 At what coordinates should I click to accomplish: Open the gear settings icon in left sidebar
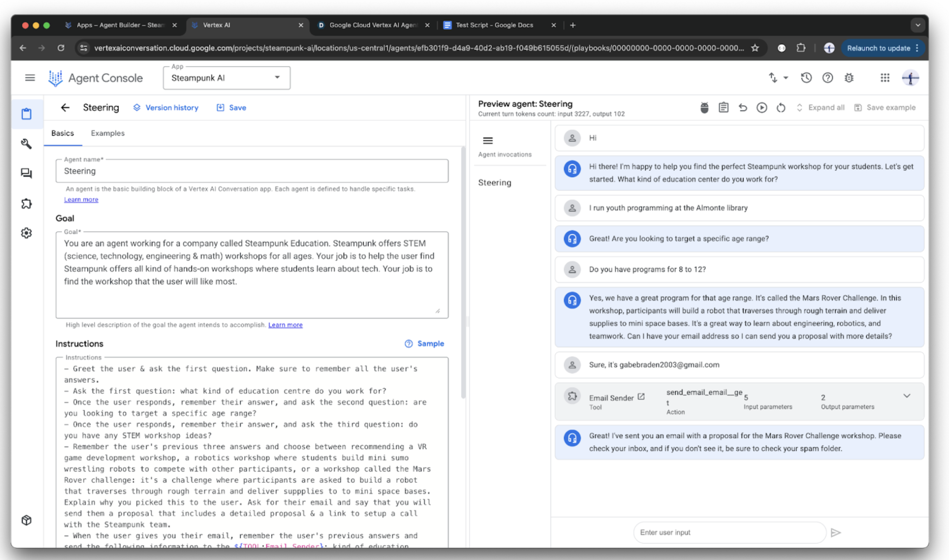point(27,233)
